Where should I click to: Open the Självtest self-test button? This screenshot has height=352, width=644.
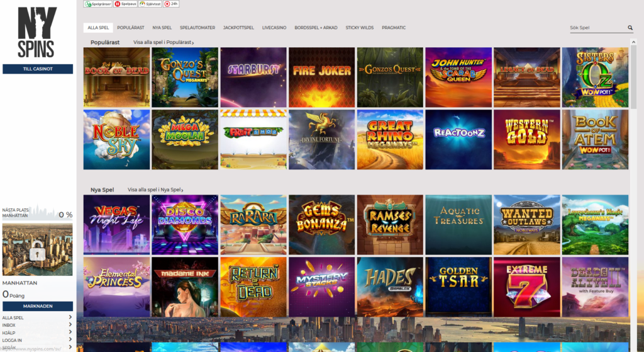[150, 4]
